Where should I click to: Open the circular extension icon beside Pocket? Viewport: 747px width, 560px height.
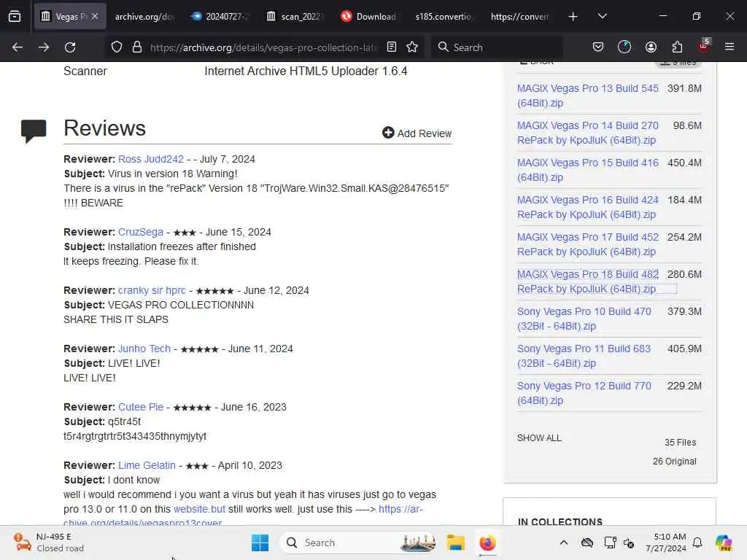[x=624, y=47]
